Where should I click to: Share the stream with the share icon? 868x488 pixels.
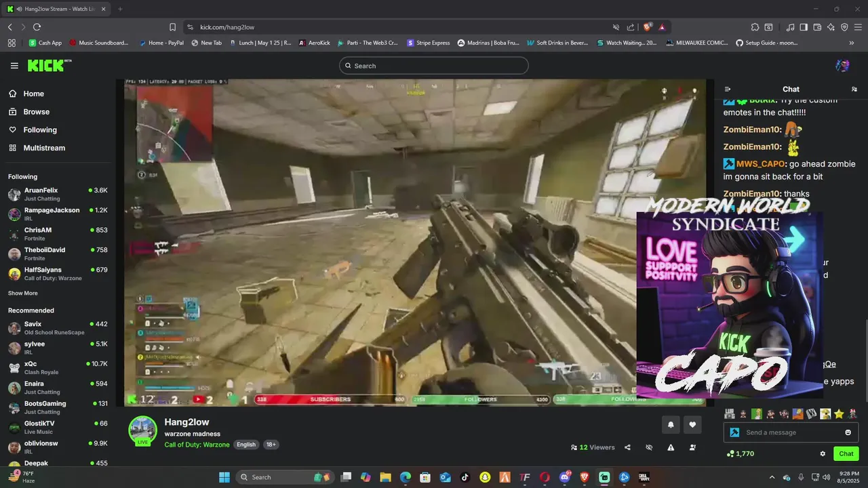click(x=627, y=447)
